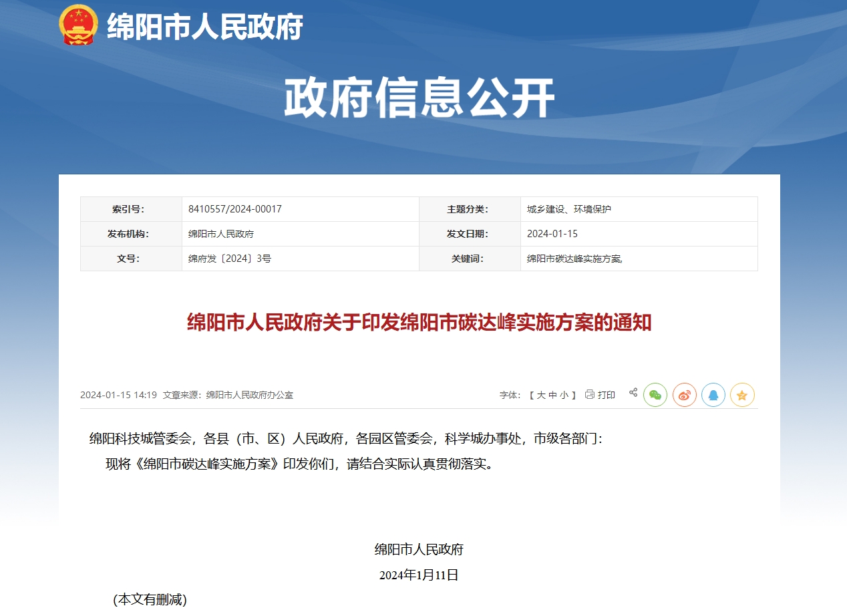Click the printer icon to print

pyautogui.click(x=590, y=394)
